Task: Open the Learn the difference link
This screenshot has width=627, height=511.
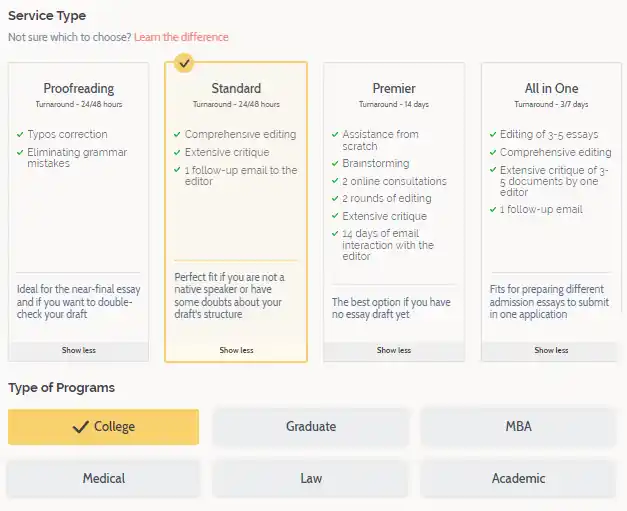Action: (x=181, y=37)
